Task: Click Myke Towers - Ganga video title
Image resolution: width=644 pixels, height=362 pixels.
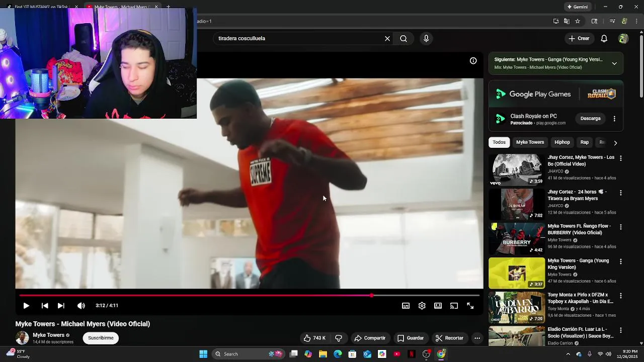Action: 578,264
